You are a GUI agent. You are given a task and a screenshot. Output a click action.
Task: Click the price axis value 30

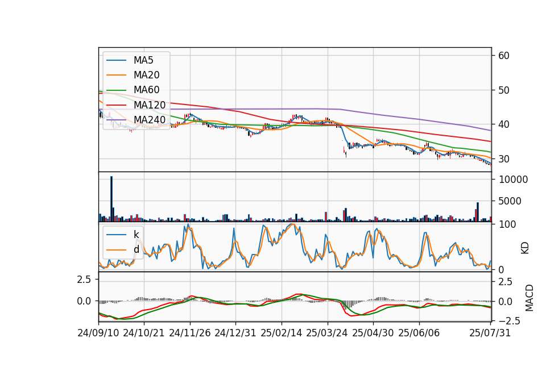click(503, 159)
